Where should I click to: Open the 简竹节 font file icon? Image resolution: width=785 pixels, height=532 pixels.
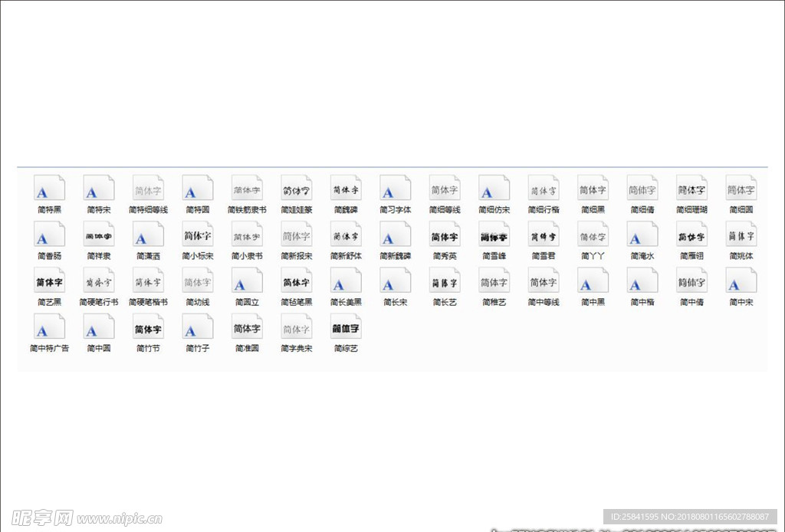[x=148, y=327]
